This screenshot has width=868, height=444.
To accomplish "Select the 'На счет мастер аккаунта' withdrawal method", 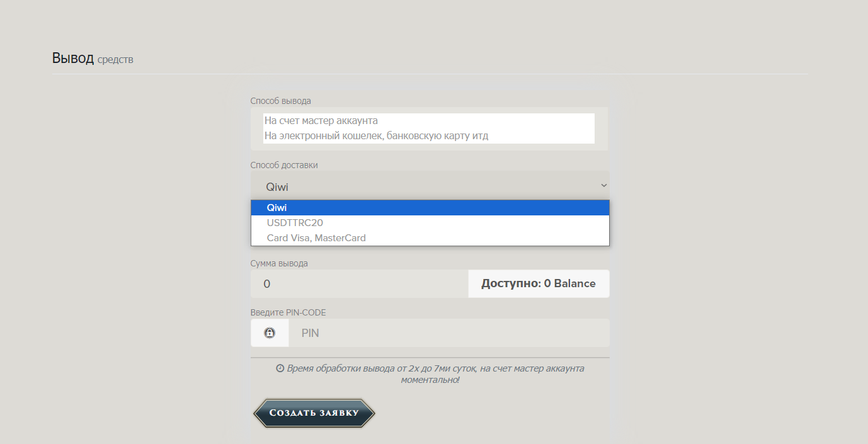I will pyautogui.click(x=321, y=120).
